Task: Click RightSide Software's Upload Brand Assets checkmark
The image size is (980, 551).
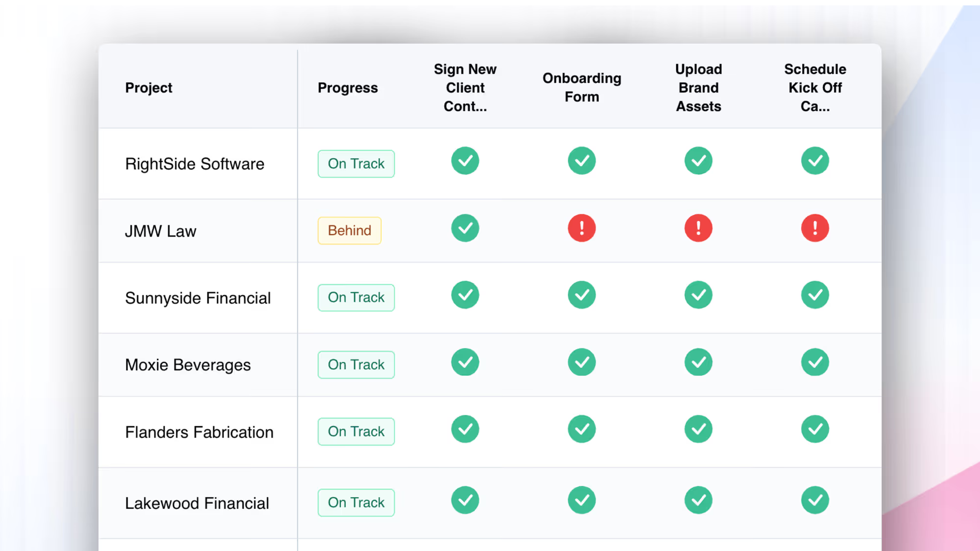Action: tap(698, 161)
